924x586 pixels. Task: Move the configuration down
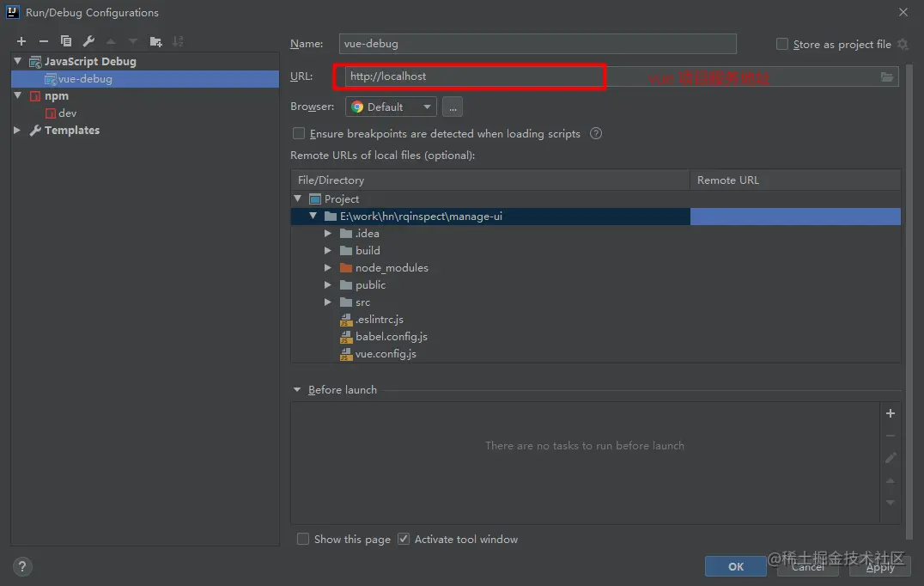[133, 41]
